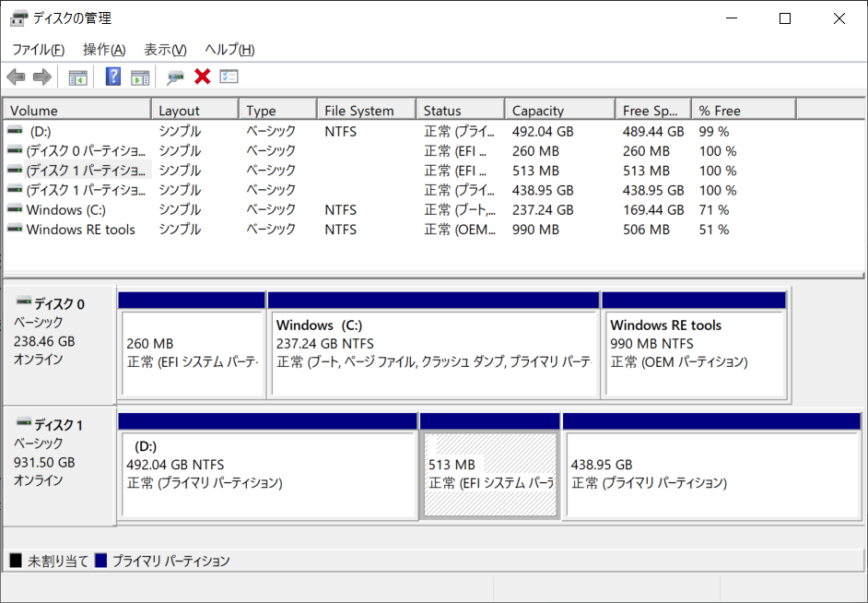Close the ディスクの管理 window

[839, 18]
